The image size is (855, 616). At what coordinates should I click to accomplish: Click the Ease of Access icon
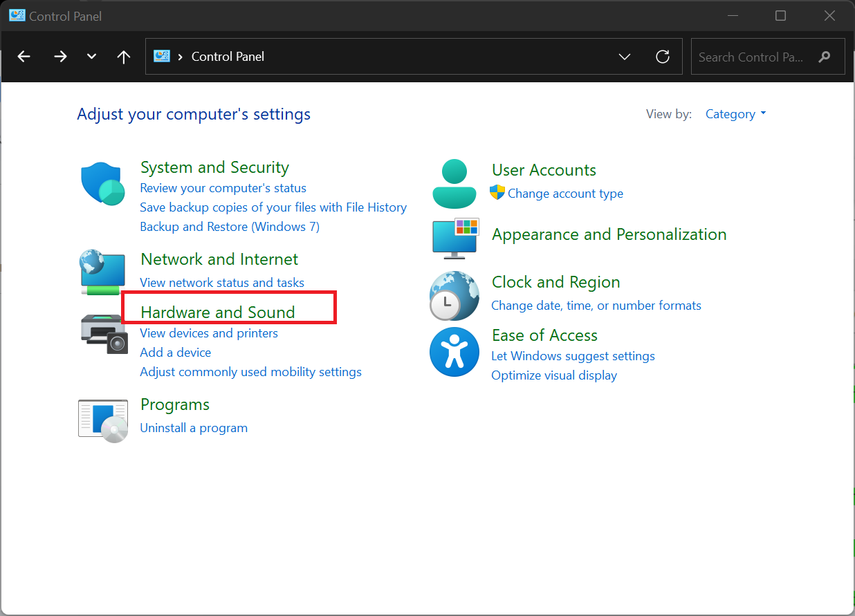454,352
